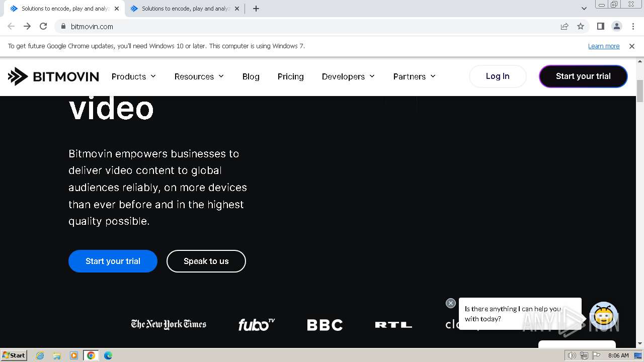Click the page vertical scrollbar thumb
644x362 pixels.
[x=640, y=90]
